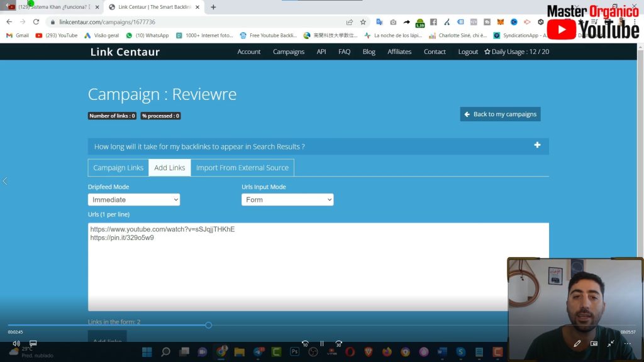Select the Add Links tab
The height and width of the screenshot is (362, 644).
pyautogui.click(x=170, y=167)
